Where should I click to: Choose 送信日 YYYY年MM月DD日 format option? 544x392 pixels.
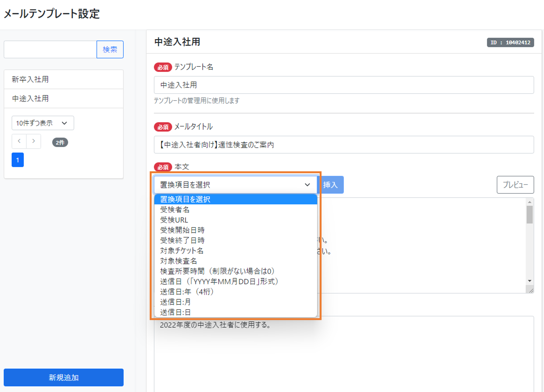tap(235, 281)
